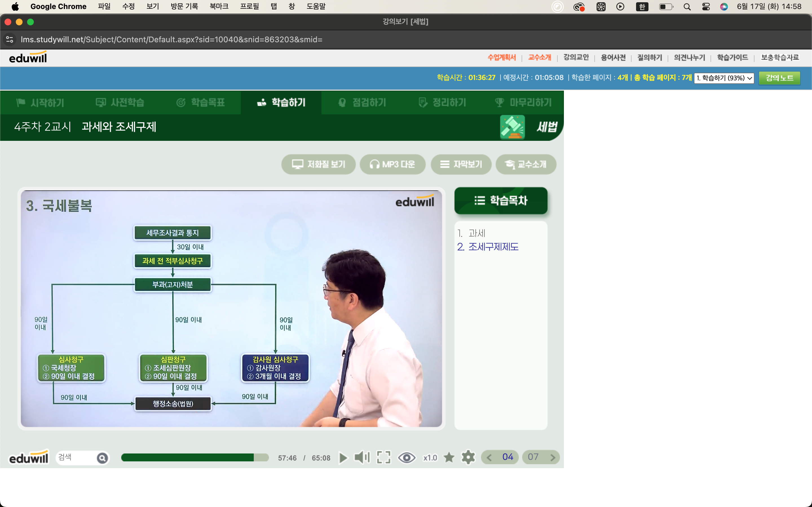Click the green video progress bar
This screenshot has width=812, height=507.
195,457
